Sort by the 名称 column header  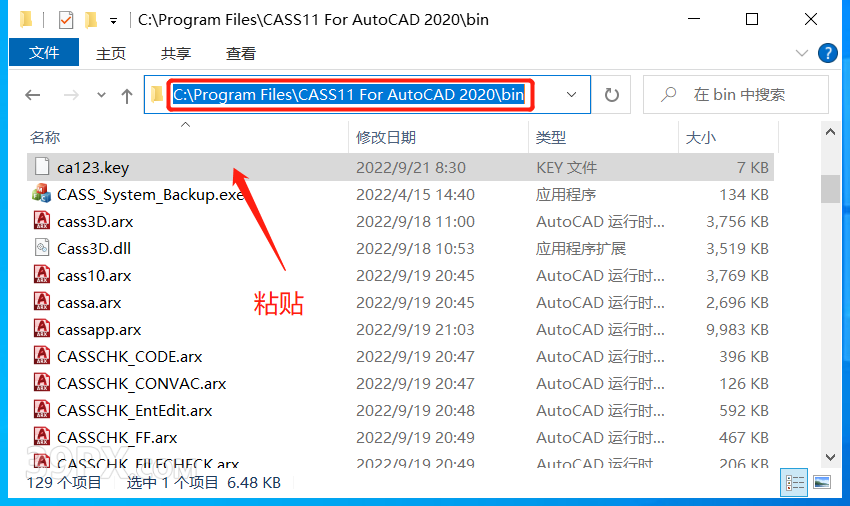(x=45, y=138)
